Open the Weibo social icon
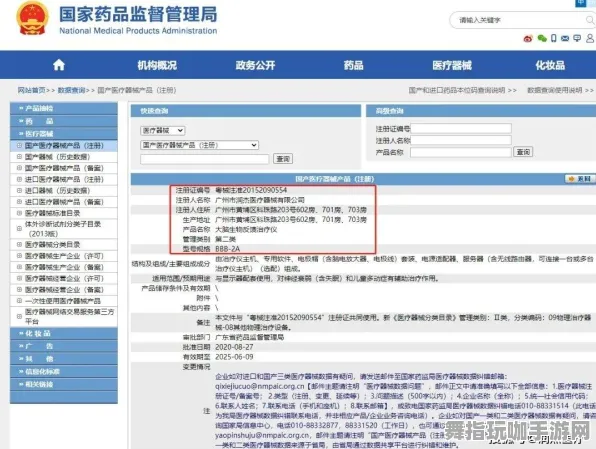 (528, 38)
